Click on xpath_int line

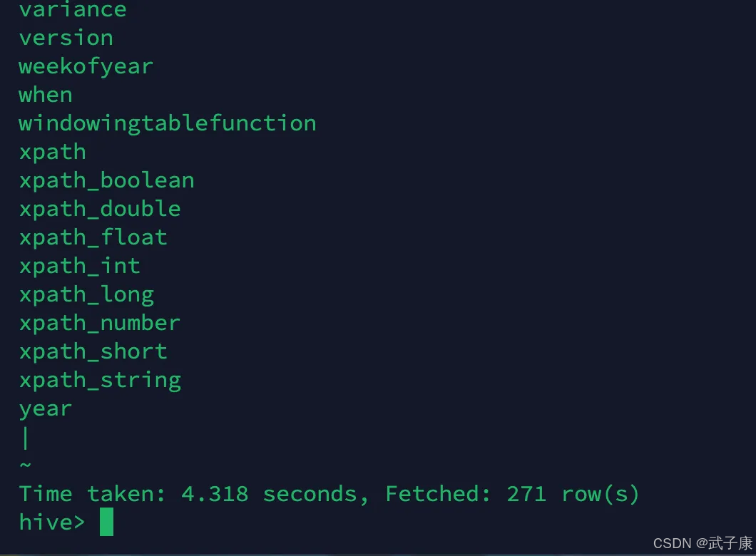tap(80, 266)
